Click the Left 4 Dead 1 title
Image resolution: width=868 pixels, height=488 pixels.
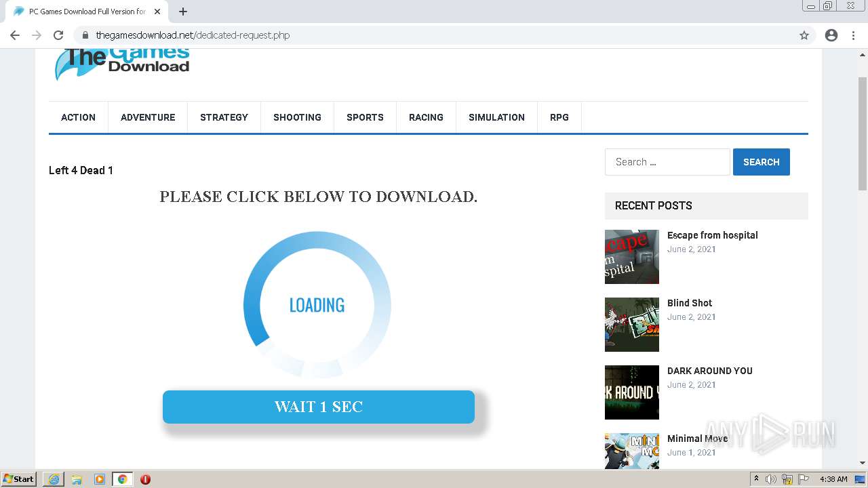(x=81, y=170)
